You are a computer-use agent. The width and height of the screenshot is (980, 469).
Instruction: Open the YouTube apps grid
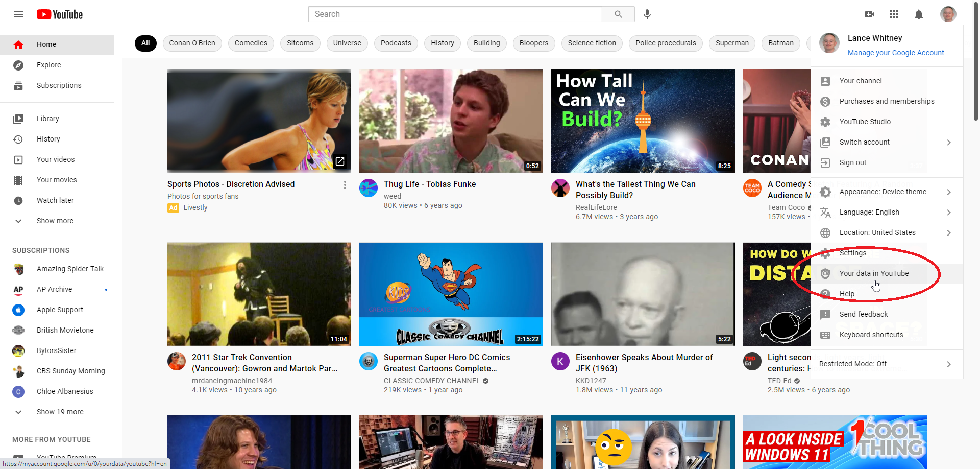click(894, 14)
